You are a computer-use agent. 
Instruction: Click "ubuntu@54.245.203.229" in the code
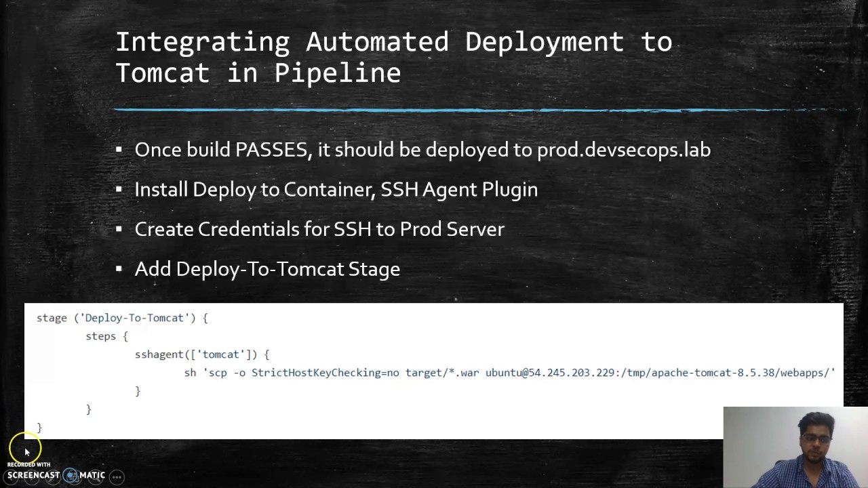click(551, 373)
